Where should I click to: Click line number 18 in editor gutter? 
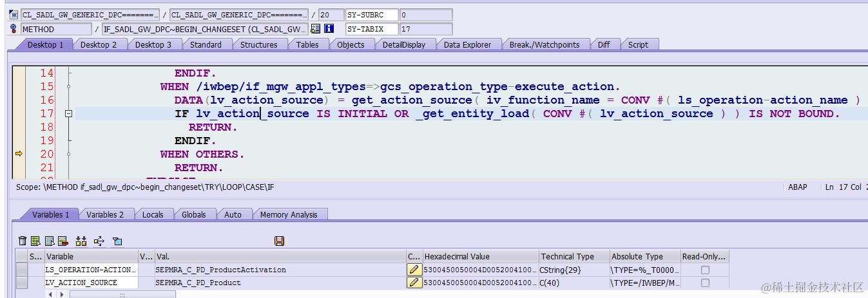click(47, 127)
